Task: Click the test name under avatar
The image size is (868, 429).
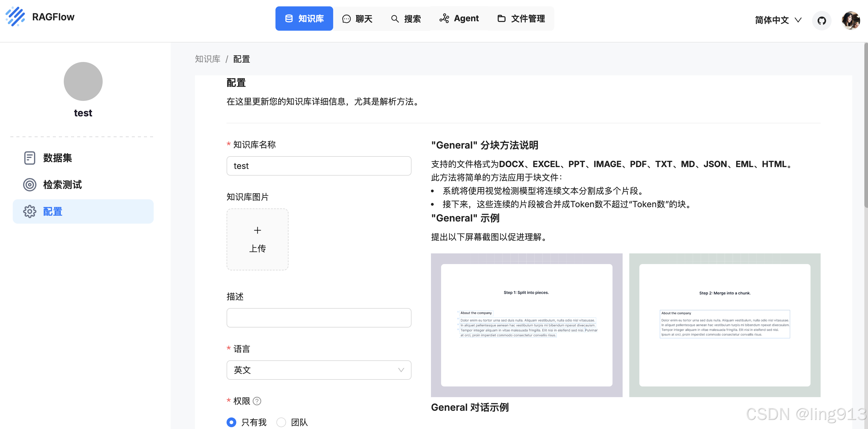Action: point(83,113)
